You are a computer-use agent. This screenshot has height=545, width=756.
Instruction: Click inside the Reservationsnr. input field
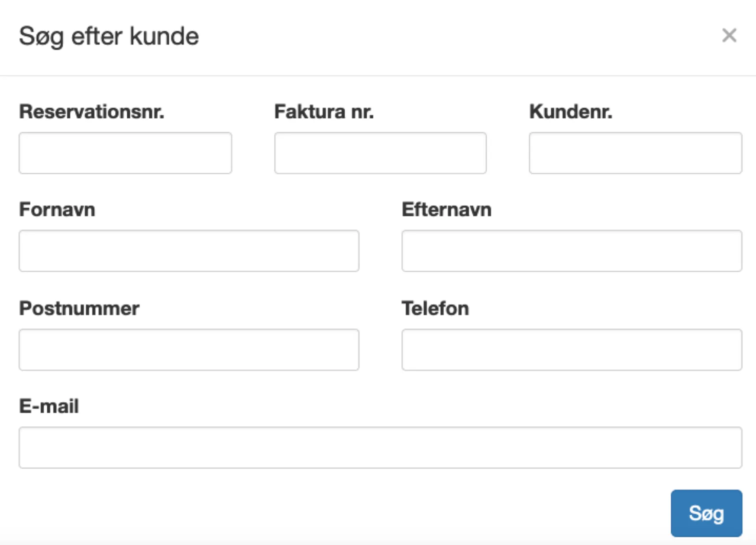[125, 152]
